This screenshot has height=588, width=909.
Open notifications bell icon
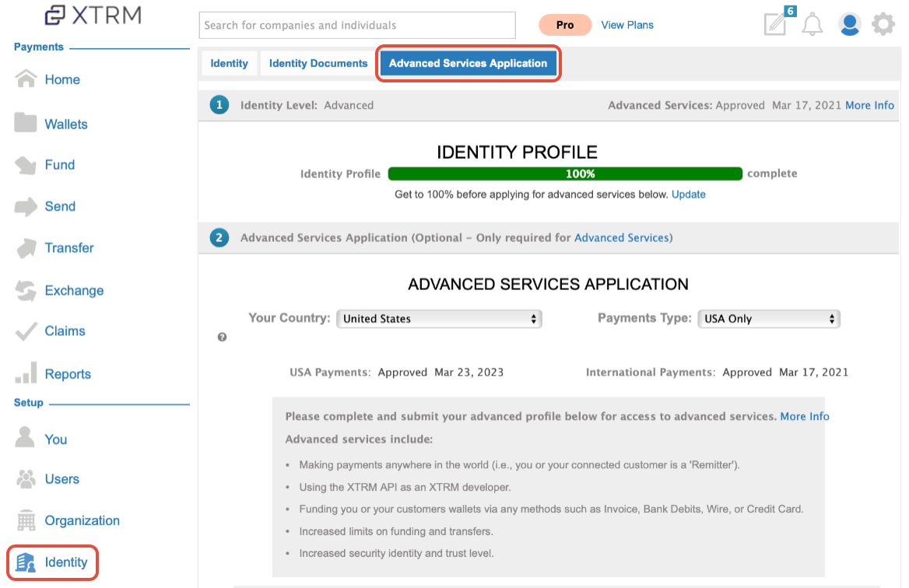coord(812,24)
